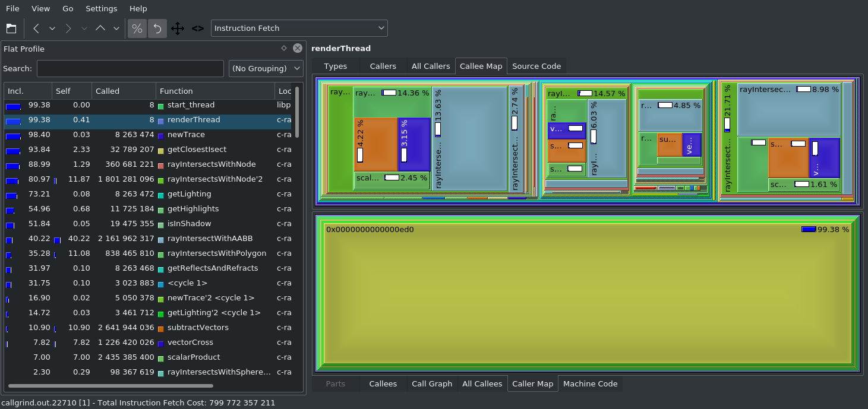Toggle the cycle detection button
This screenshot has height=409, width=868.
coord(157,28)
